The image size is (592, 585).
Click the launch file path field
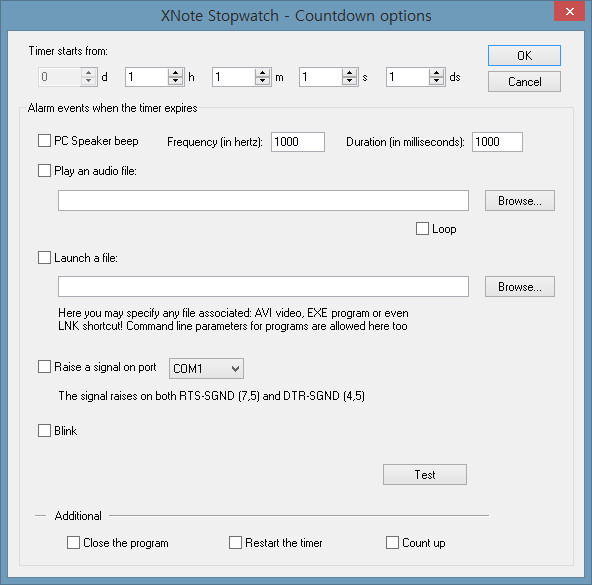pyautogui.click(x=263, y=287)
